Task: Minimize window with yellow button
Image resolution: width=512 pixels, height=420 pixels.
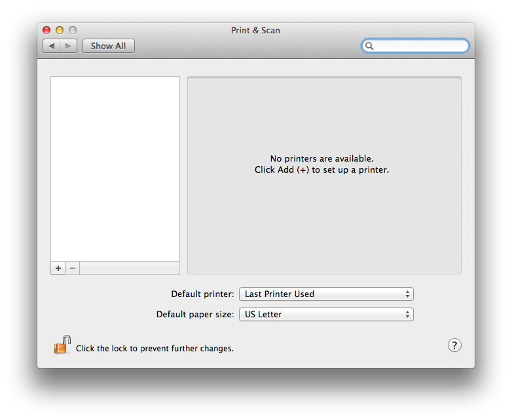Action: click(x=60, y=30)
